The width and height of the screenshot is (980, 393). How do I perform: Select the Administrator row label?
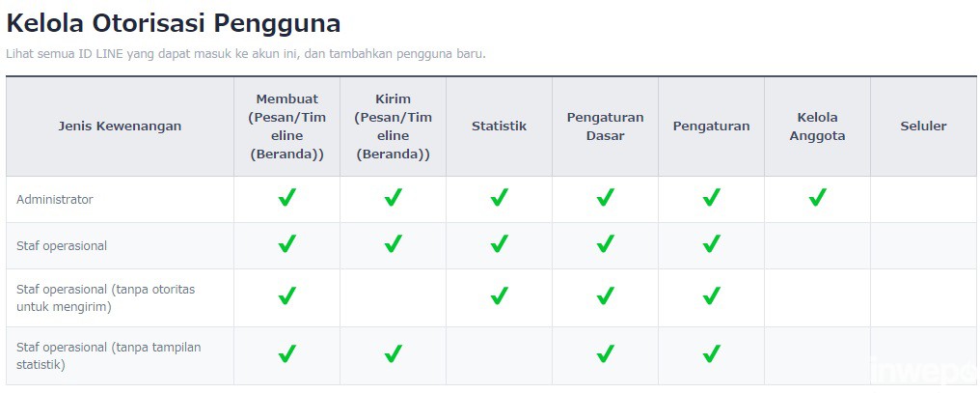[x=55, y=199]
